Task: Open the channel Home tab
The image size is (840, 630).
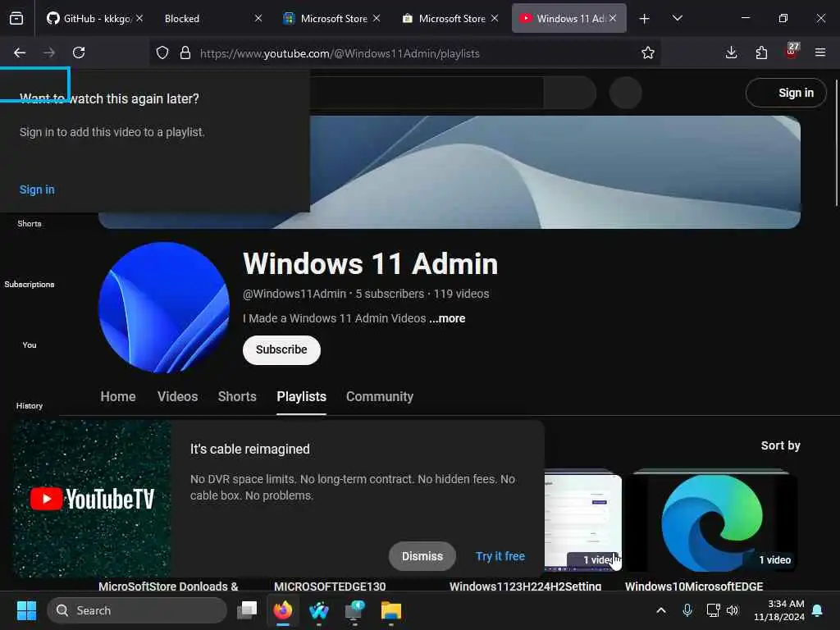Action: point(118,396)
